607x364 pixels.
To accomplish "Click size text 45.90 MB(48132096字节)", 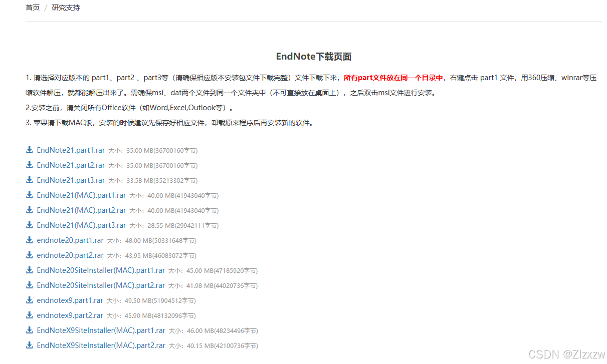I will (x=160, y=316).
